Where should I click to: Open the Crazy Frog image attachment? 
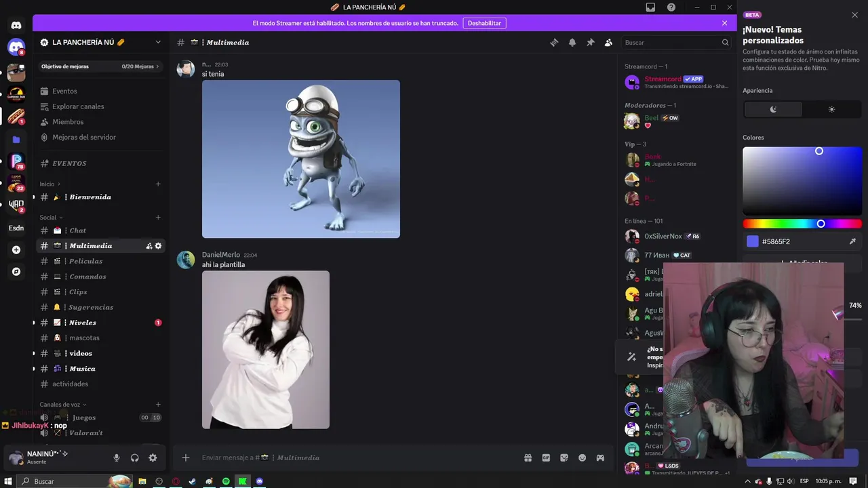301,159
